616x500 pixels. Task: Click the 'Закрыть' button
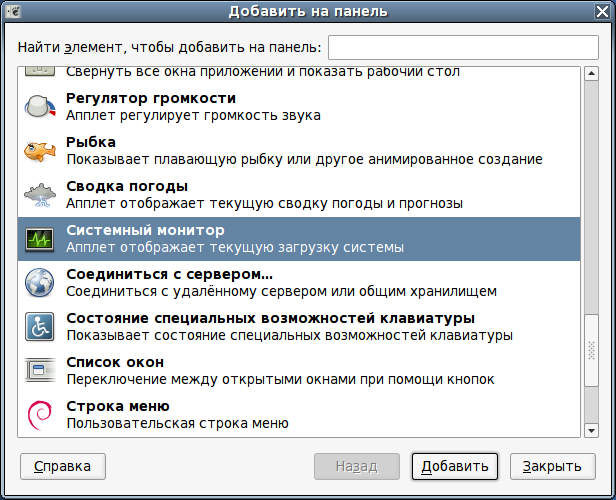click(553, 466)
